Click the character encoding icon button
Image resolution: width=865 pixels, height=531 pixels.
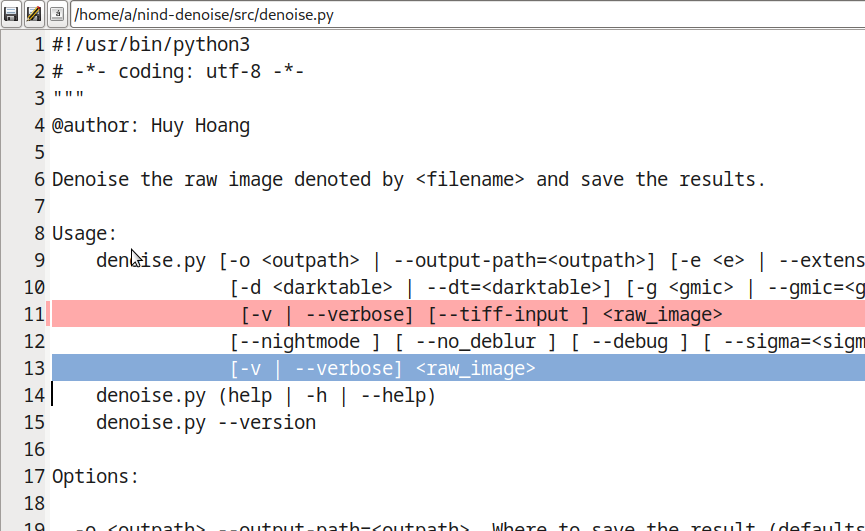coord(57,14)
